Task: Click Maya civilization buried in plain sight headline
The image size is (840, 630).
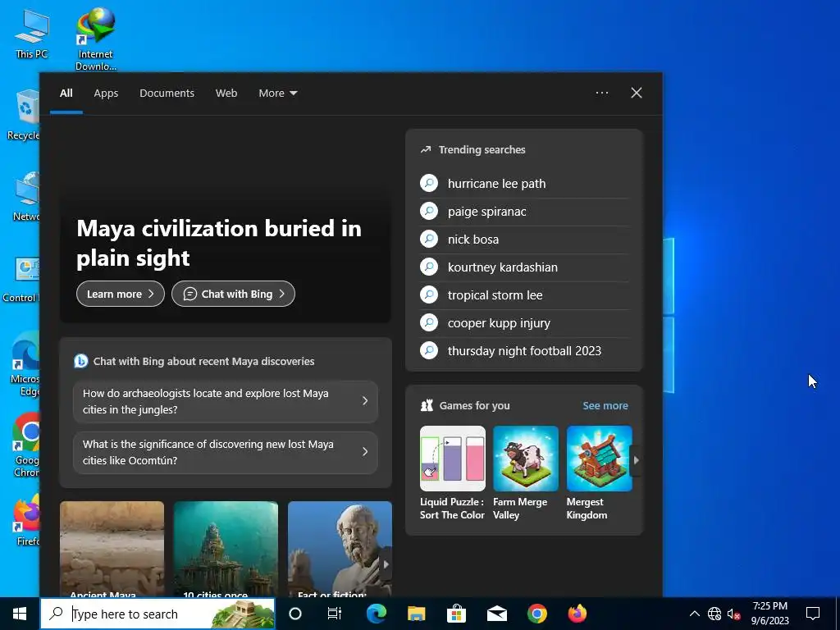Action: [x=219, y=243]
